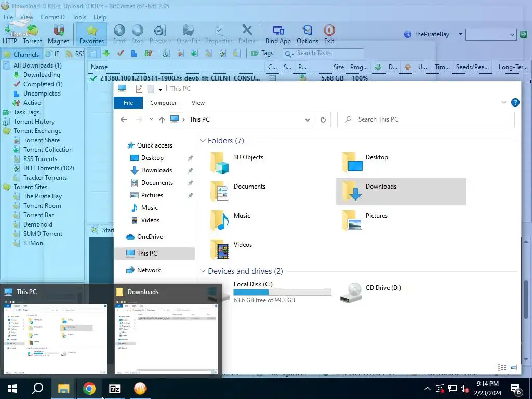Select the Documents folder in This PC
This screenshot has width=532, height=399.
(x=237, y=191)
